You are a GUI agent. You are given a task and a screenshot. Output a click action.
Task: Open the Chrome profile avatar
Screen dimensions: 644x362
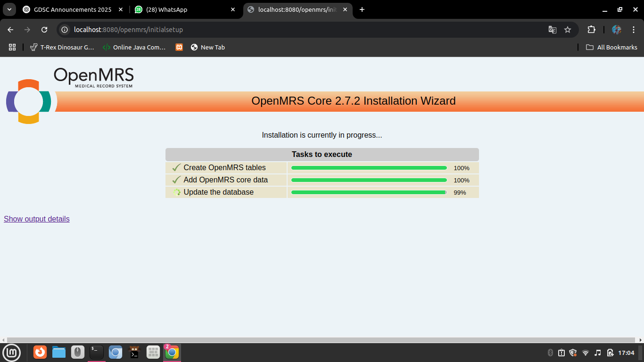[x=617, y=30]
